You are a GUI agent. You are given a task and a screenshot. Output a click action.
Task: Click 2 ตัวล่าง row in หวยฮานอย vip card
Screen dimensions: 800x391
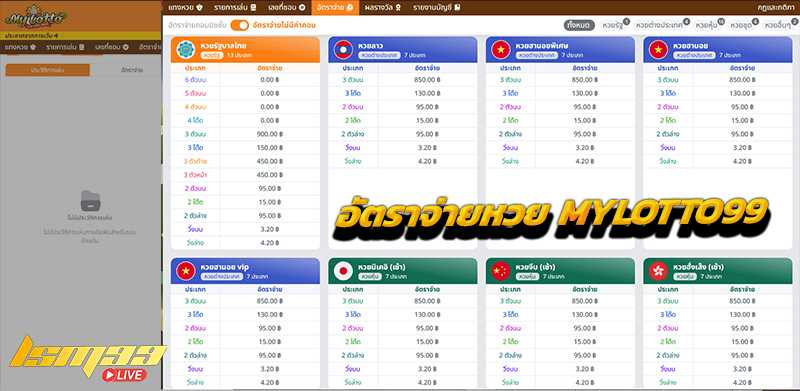(x=245, y=355)
